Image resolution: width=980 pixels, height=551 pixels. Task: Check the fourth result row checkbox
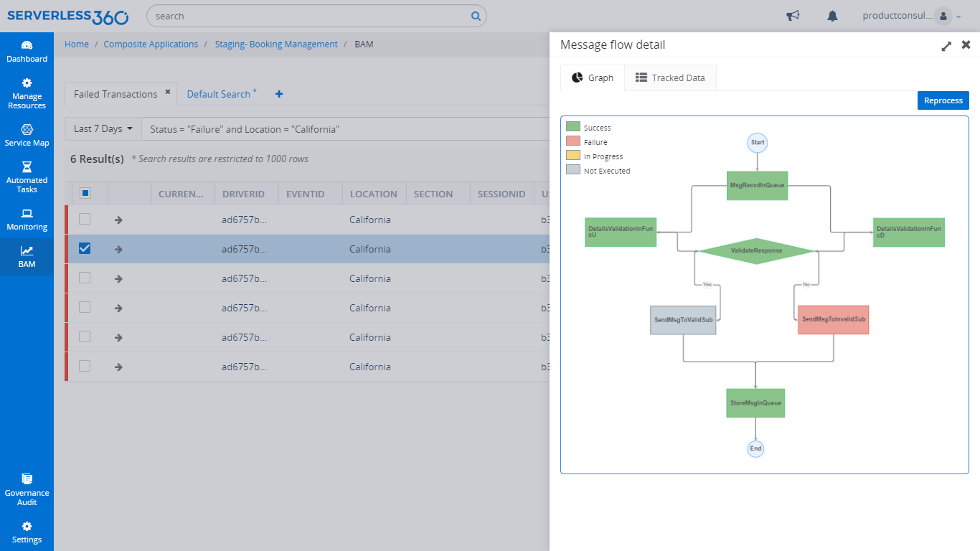pyautogui.click(x=85, y=307)
